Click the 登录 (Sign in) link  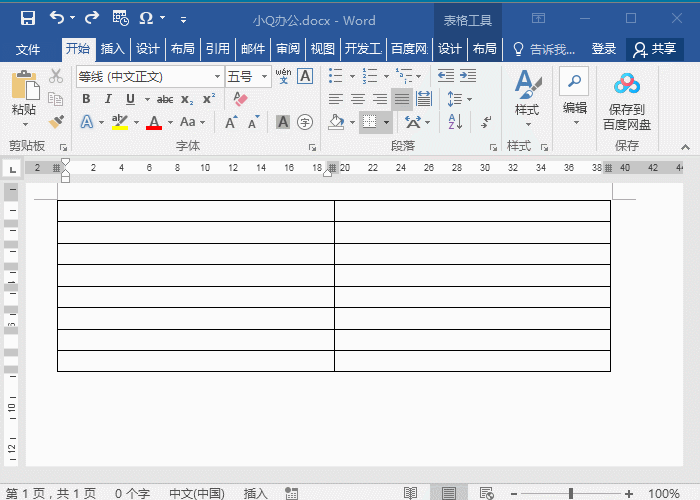[x=604, y=49]
